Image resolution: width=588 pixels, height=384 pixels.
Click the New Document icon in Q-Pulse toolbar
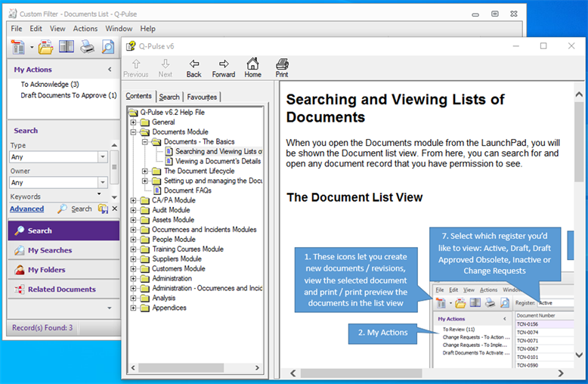17,48
